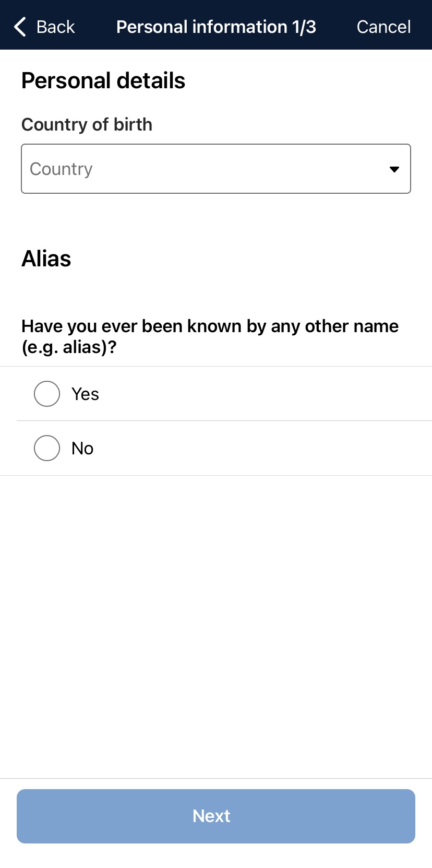This screenshot has width=432, height=868.
Task: Click the "Back" text label
Action: coord(55,27)
